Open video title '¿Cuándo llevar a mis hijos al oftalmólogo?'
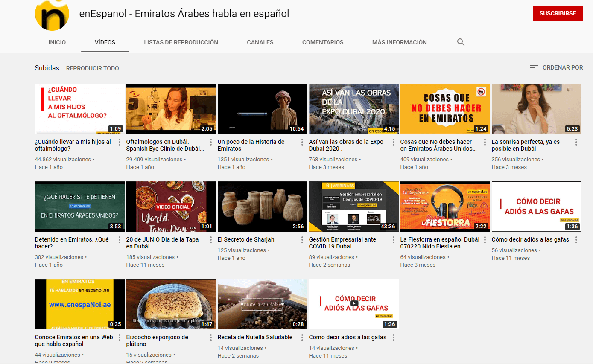593x364 pixels. point(73,145)
